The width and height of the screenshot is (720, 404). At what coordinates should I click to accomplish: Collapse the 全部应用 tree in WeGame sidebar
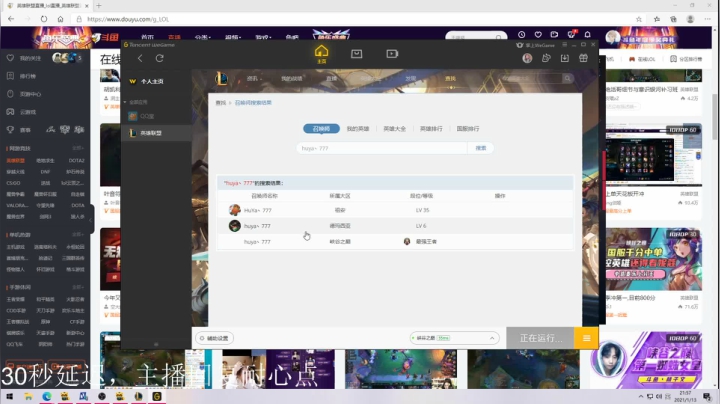pos(125,102)
